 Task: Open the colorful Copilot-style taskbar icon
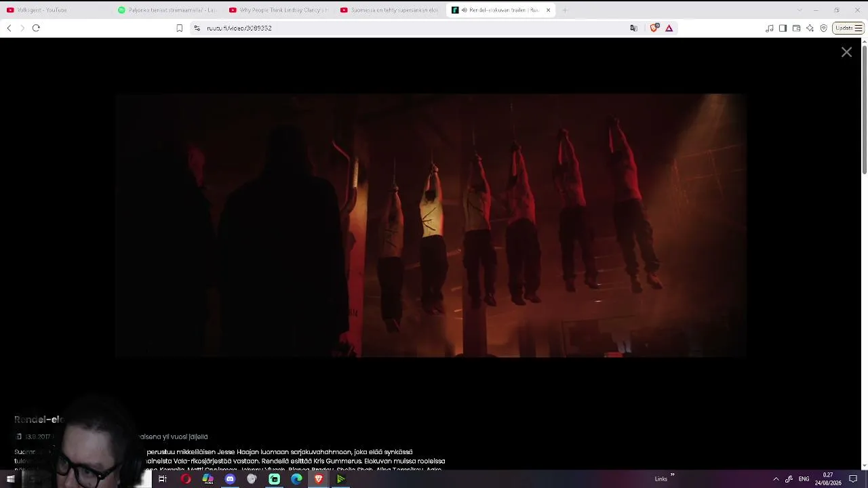click(x=208, y=479)
